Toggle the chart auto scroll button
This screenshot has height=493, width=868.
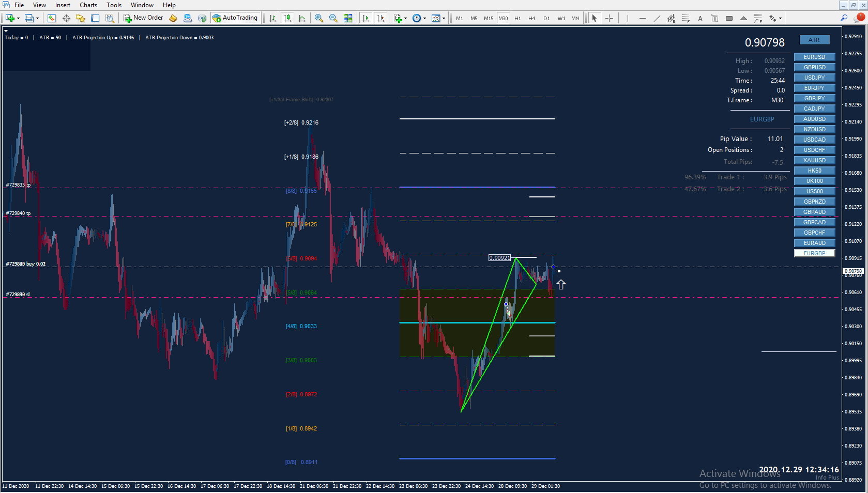tap(366, 18)
